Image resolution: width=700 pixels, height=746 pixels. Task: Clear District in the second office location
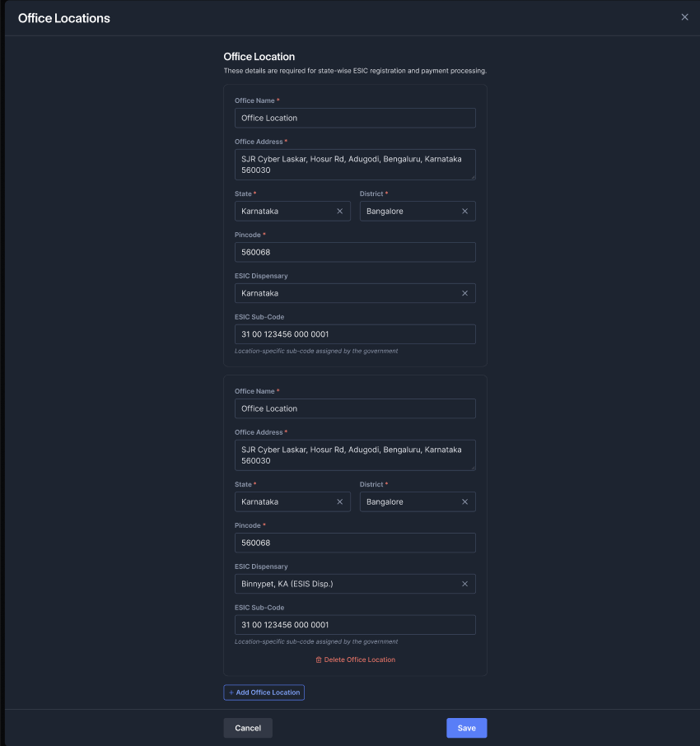point(464,502)
